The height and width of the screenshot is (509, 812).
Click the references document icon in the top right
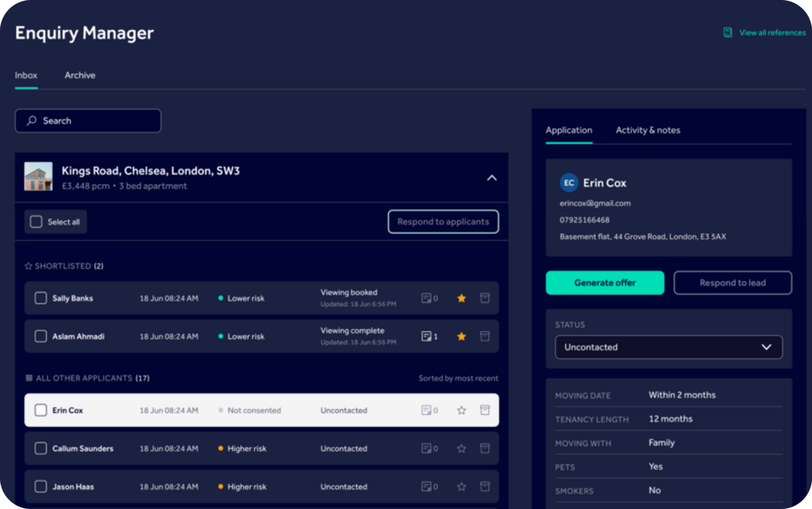(727, 32)
